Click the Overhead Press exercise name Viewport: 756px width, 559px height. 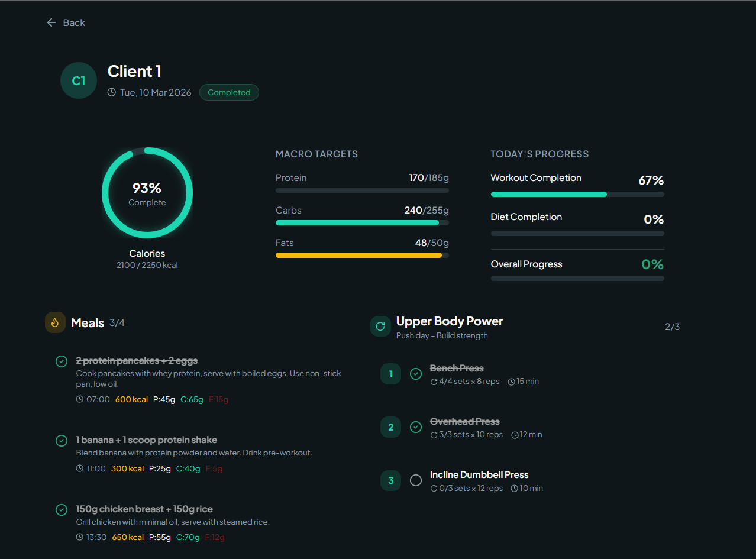point(465,422)
